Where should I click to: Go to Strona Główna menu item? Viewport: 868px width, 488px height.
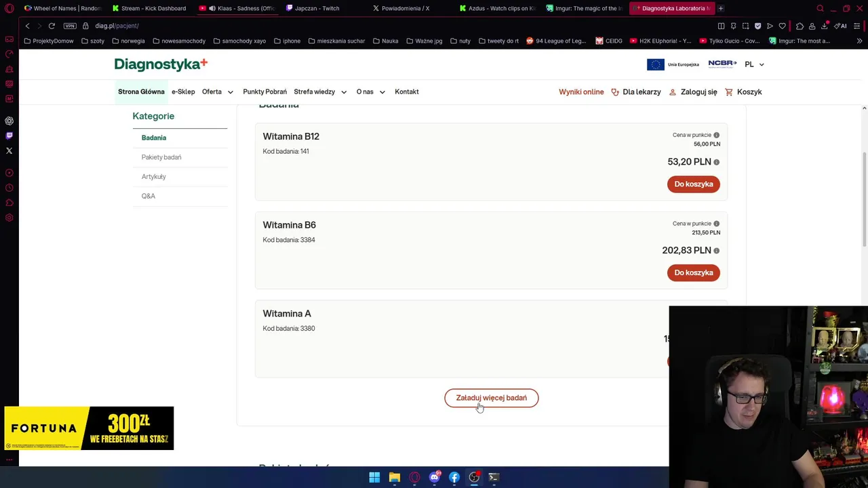click(141, 91)
